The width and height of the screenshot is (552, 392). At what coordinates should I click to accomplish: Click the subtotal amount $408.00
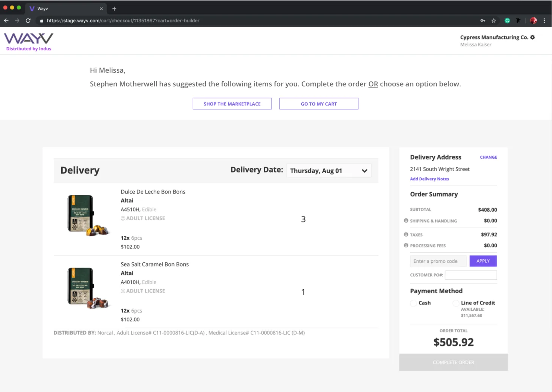click(x=487, y=210)
